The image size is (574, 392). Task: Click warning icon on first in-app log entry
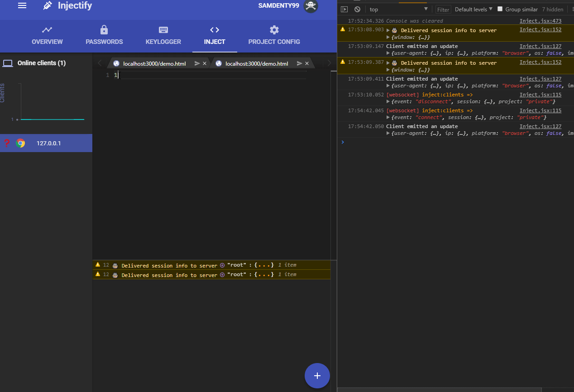pos(98,264)
